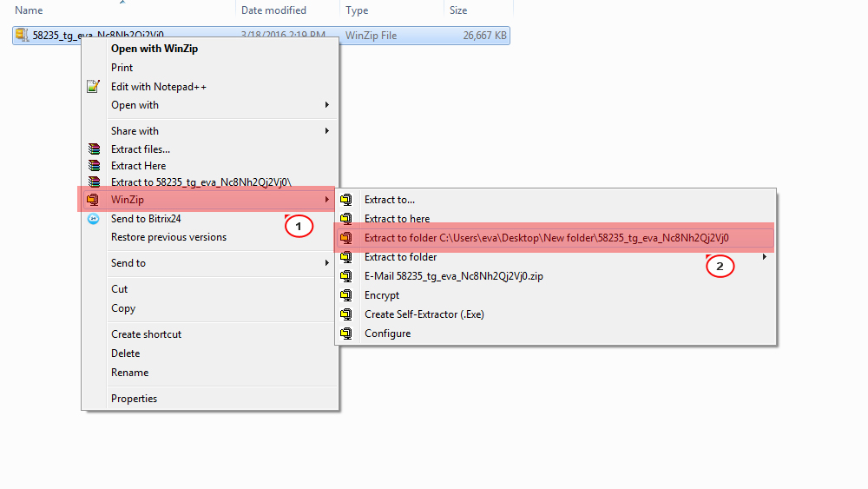This screenshot has height=489, width=868.
Task: Choose Edit with Notepad++
Action: [x=210, y=86]
